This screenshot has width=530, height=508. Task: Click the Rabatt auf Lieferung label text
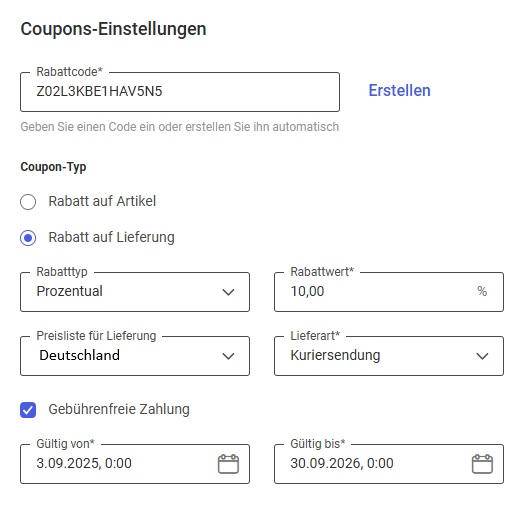pos(112,237)
